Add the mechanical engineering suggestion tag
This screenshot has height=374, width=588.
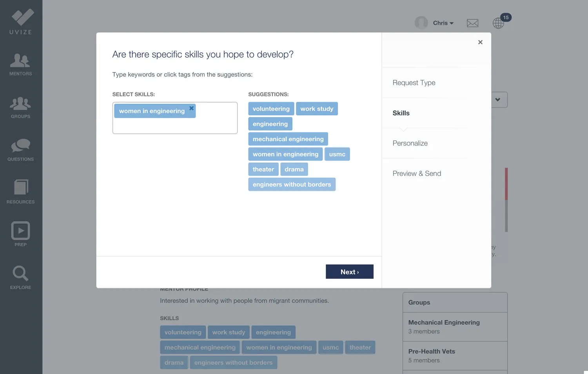click(x=288, y=139)
